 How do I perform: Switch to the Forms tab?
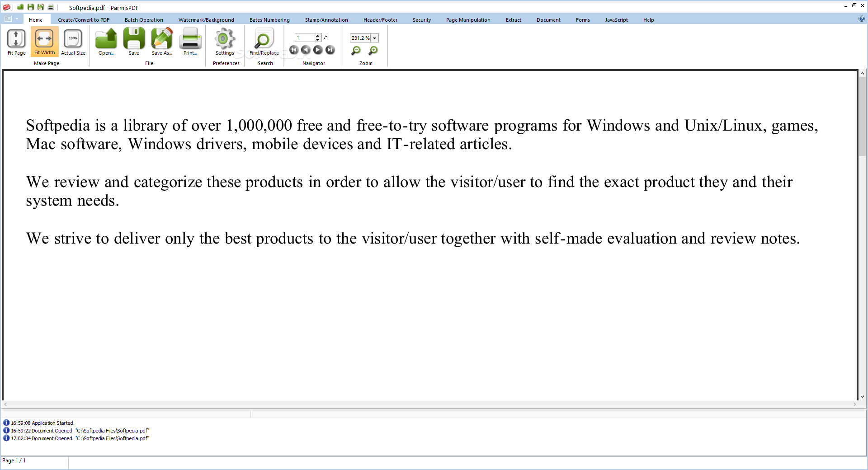tap(583, 20)
